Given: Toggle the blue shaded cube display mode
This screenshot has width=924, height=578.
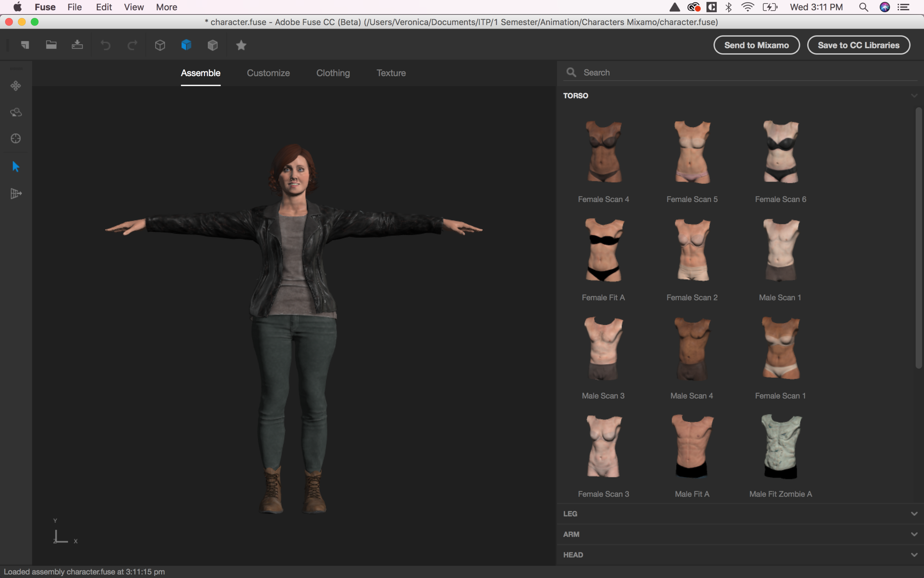Looking at the screenshot, I should pyautogui.click(x=186, y=45).
